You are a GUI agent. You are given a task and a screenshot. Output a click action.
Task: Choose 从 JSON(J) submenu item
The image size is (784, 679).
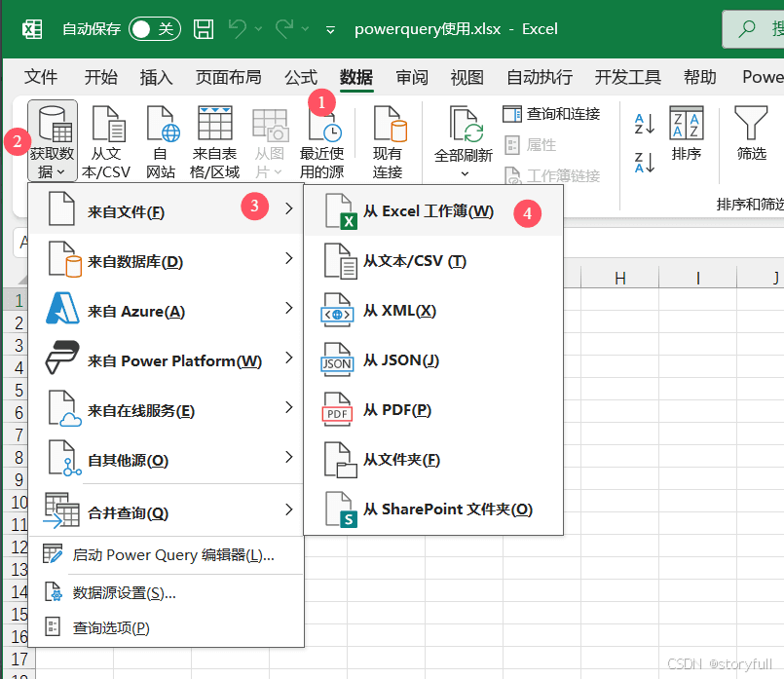pyautogui.click(x=433, y=360)
